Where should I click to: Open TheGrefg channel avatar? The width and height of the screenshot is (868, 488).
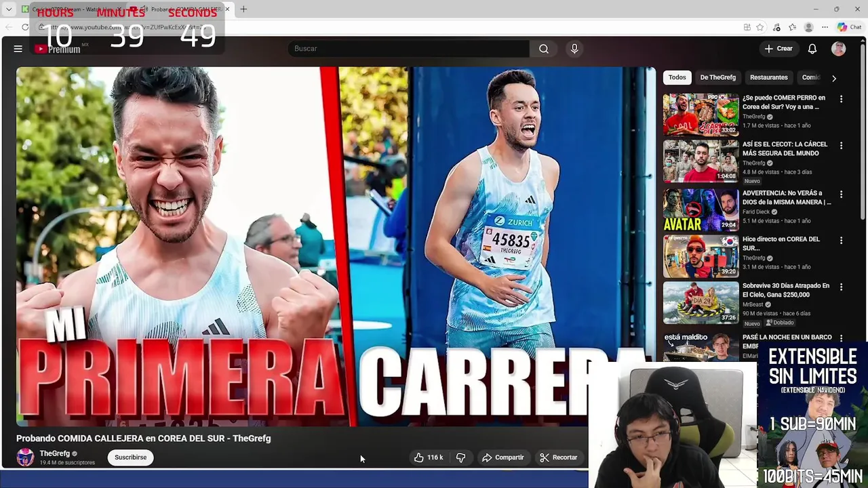[25, 457]
